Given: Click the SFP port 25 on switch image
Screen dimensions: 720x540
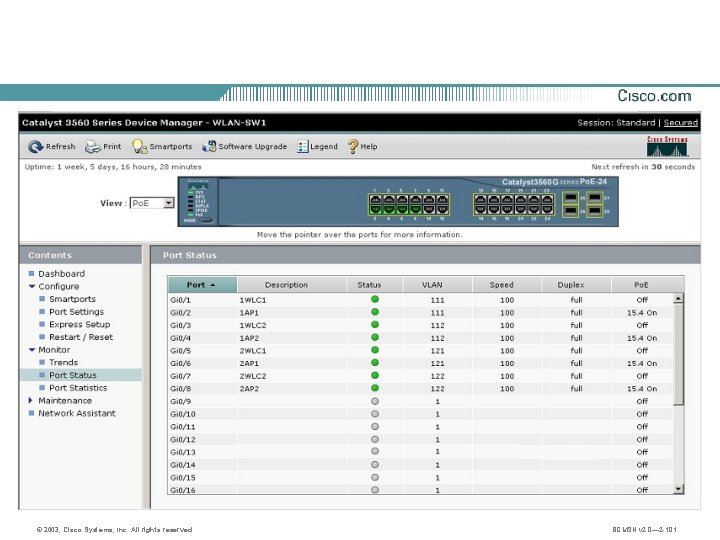Looking at the screenshot, I should [x=570, y=198].
